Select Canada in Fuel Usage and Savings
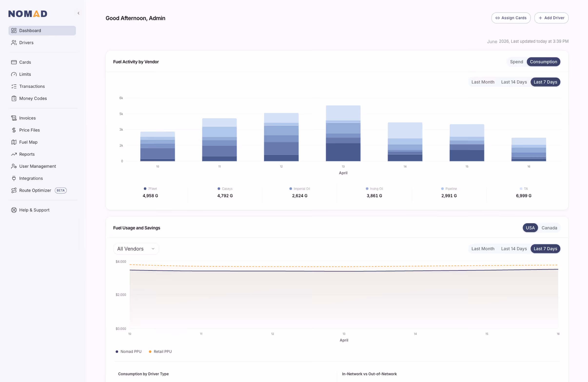Viewport: 588px width, 382px height. coord(549,228)
